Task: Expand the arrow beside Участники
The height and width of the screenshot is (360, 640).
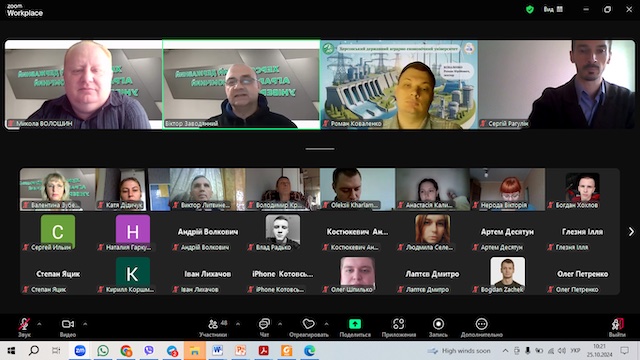Action: [238, 324]
